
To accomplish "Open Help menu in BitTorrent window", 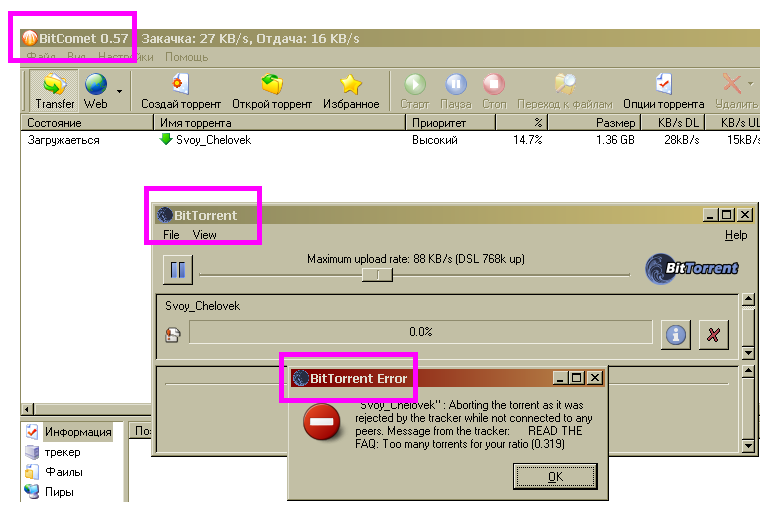I will click(x=736, y=235).
